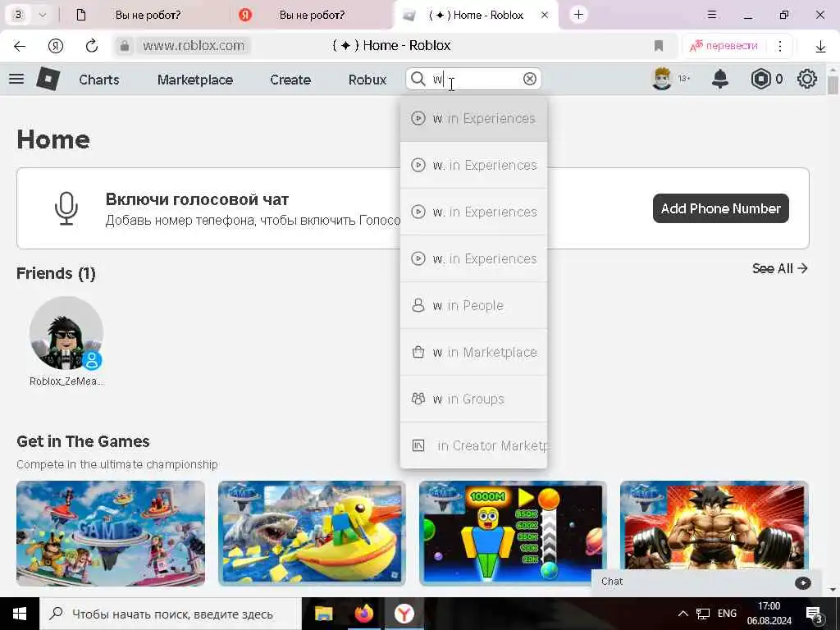Viewport: 840px width, 630px height.
Task: Click the chat bubble icon in Chat bar
Action: (802, 583)
